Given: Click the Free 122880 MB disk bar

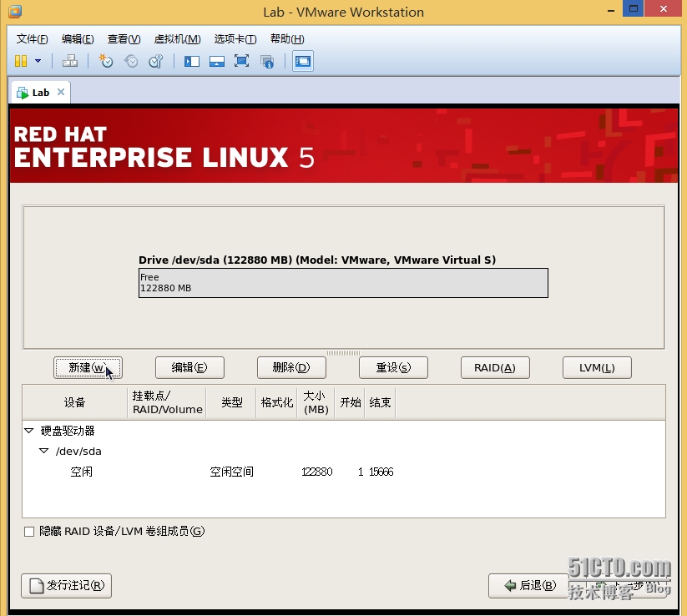Looking at the screenshot, I should (344, 283).
